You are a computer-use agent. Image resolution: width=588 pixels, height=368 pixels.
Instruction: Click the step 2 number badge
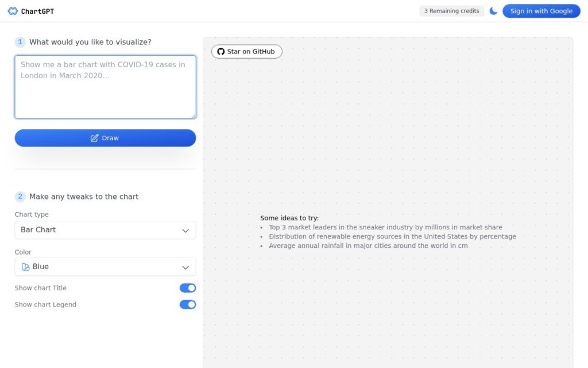[x=20, y=197]
